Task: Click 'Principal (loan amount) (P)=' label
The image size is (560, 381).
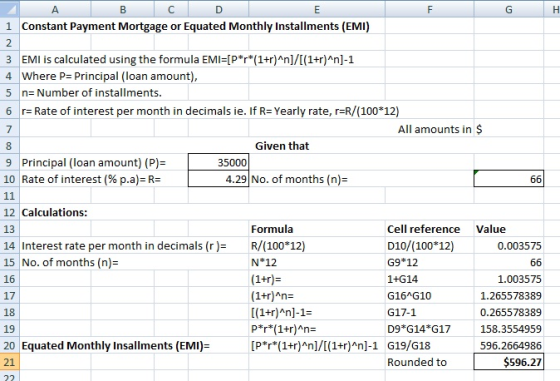Action: (x=94, y=162)
